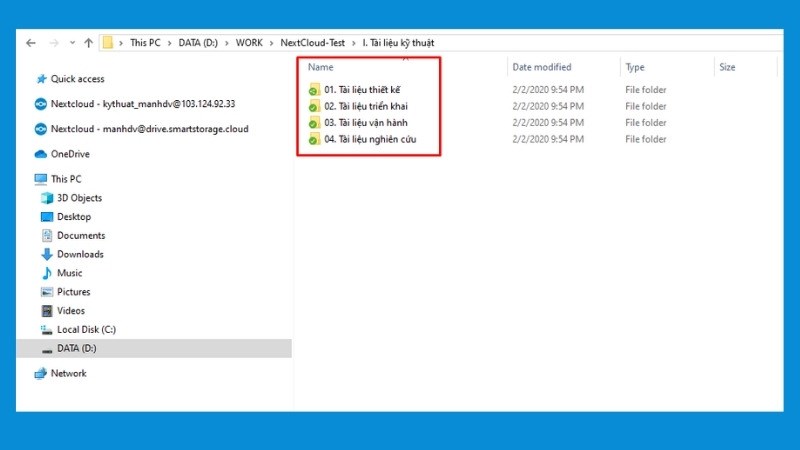Screen dimensions: 800x450
Task: Open Desktop in navigation pane
Action: [74, 217]
